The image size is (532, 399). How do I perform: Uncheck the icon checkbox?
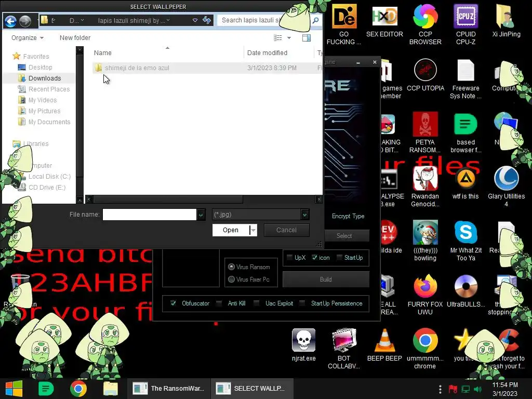pos(314,258)
